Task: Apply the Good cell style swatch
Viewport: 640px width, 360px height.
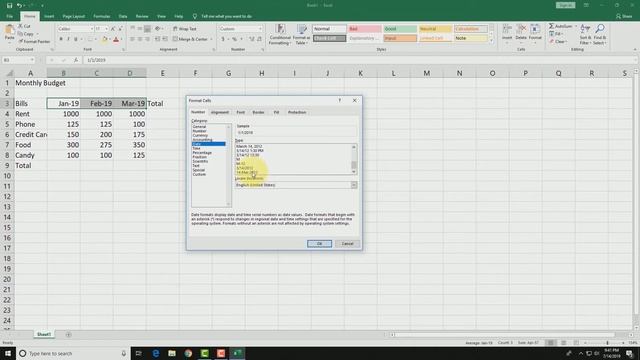Action: [x=400, y=29]
